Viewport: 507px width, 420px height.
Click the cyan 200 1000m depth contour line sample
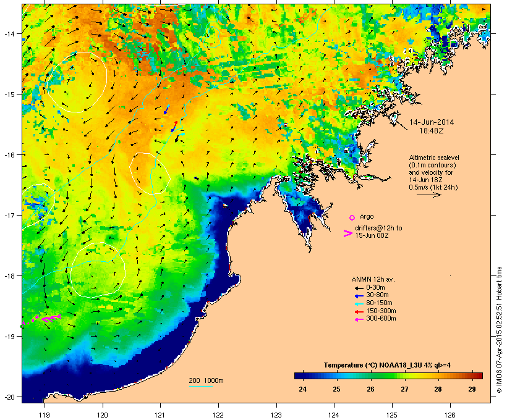coord(200,386)
